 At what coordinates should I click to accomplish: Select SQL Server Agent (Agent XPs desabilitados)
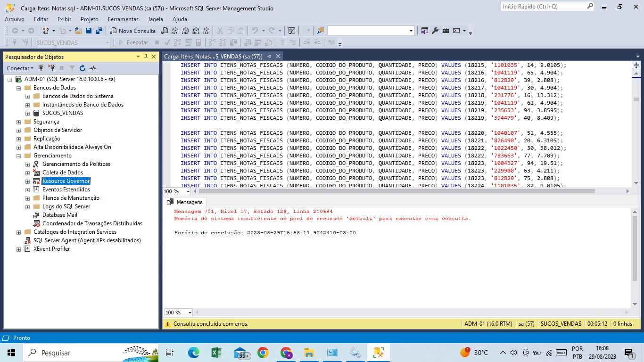coord(87,240)
